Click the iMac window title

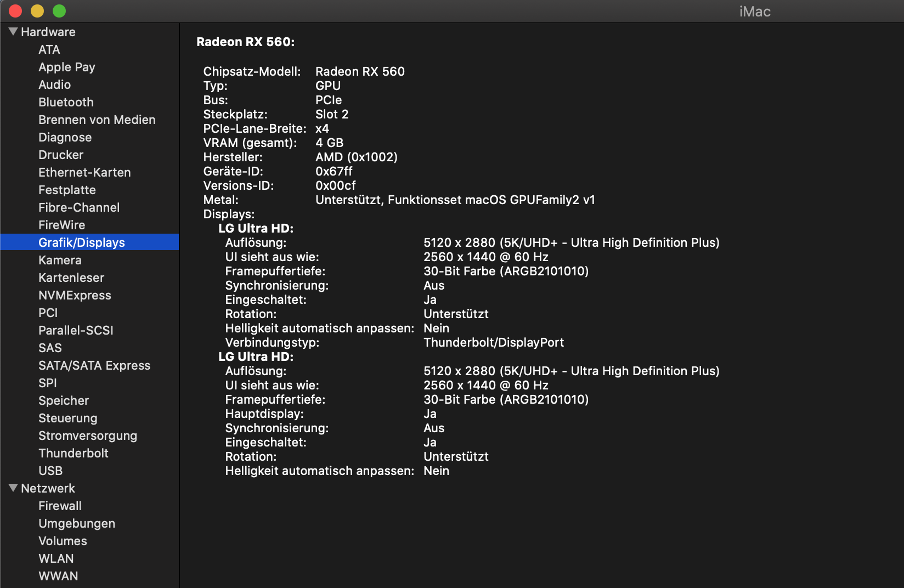755,12
